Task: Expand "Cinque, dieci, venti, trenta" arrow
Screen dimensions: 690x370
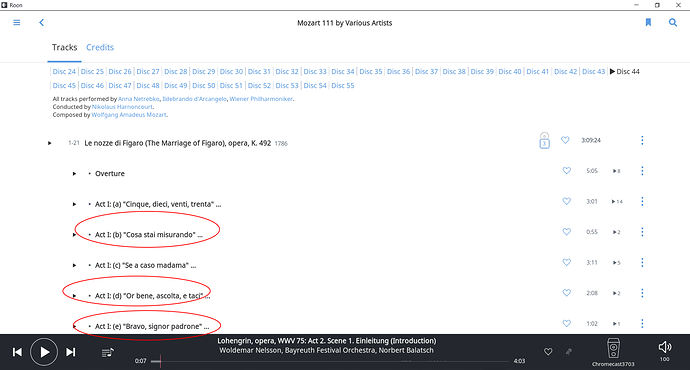Action: 74,204
